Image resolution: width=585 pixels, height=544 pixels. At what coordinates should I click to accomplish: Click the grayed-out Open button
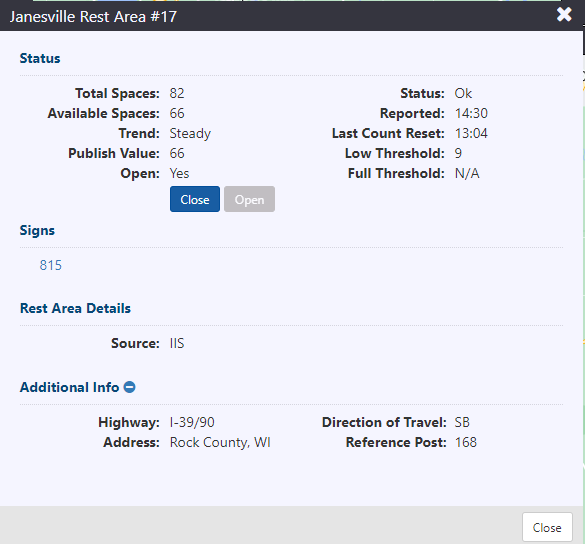(249, 199)
